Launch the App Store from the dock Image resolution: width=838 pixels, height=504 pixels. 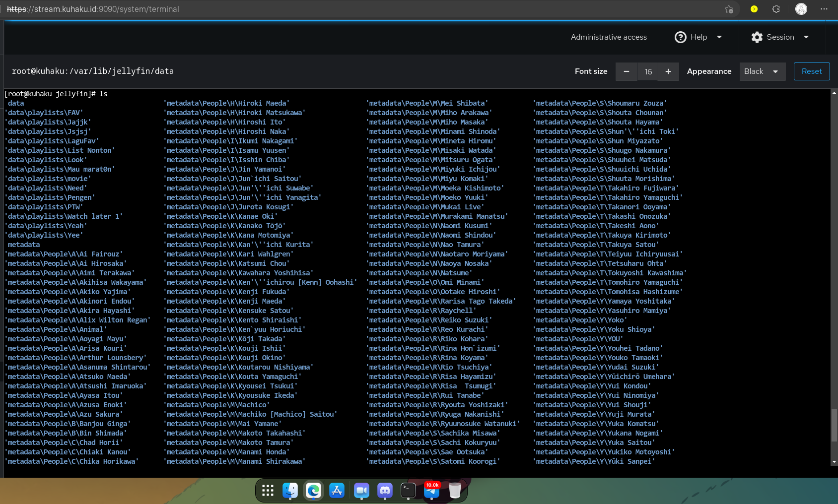coord(337,491)
